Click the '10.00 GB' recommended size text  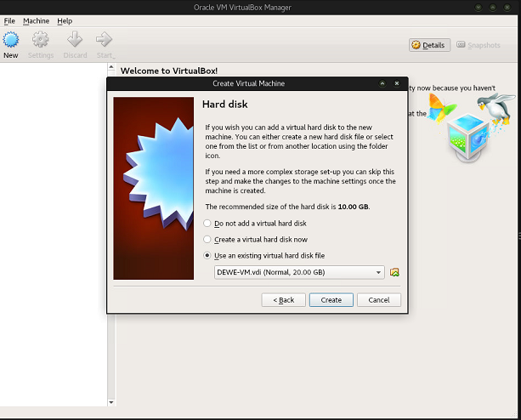click(353, 207)
